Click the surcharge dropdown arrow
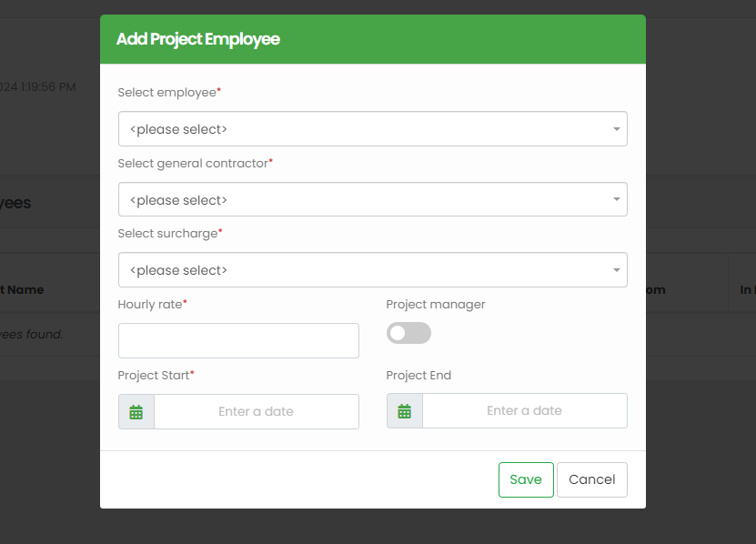756x544 pixels. point(616,270)
